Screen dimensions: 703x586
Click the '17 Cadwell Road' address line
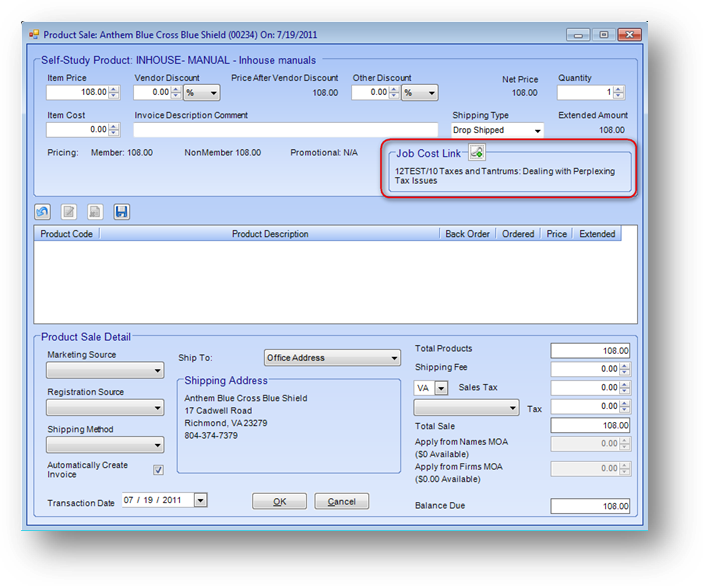click(218, 411)
